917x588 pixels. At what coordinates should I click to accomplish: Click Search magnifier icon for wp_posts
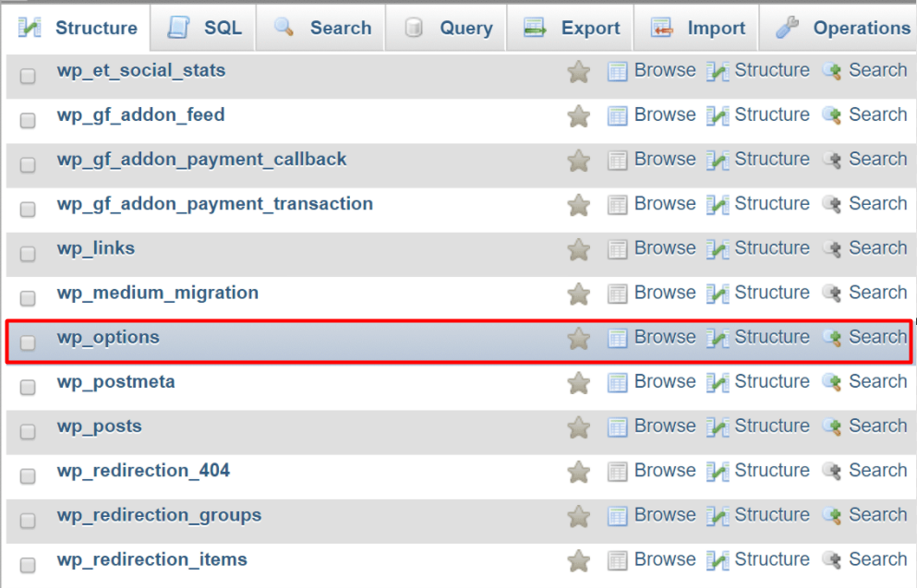pyautogui.click(x=832, y=426)
